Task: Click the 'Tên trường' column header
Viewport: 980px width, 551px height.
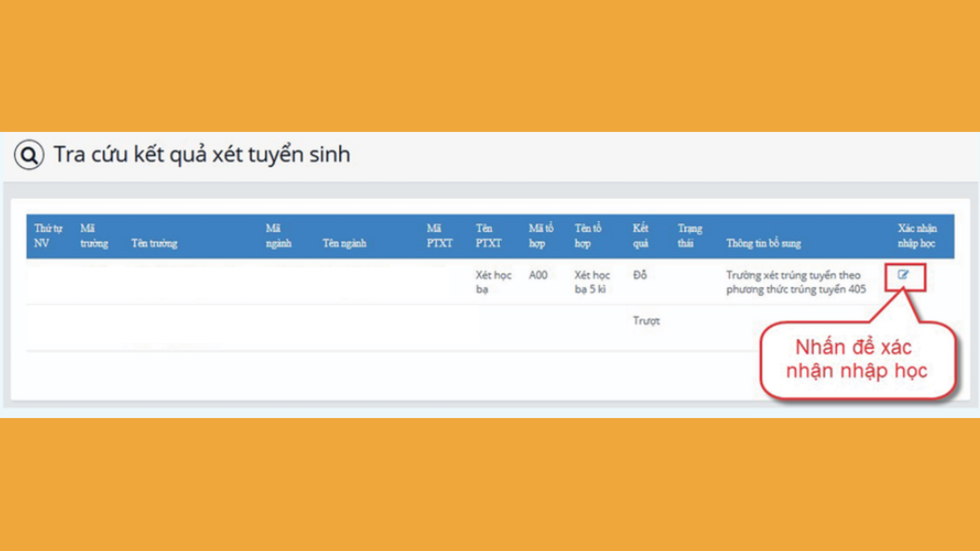Action: [x=154, y=243]
